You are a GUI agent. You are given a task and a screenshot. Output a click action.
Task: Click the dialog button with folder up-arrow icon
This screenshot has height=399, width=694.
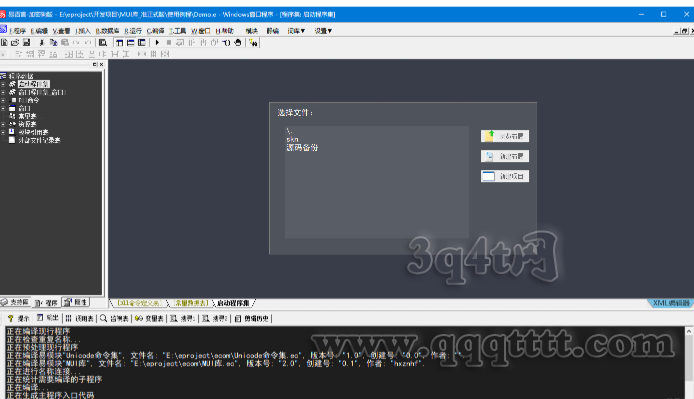click(505, 136)
